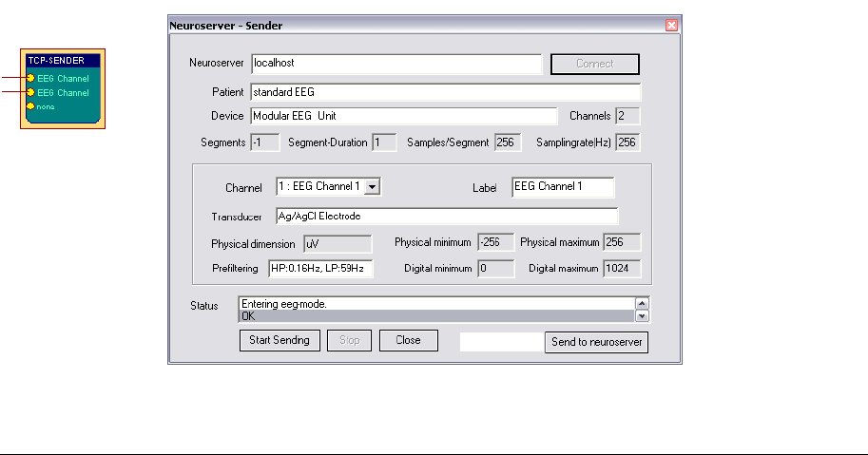Image resolution: width=868 pixels, height=455 pixels.
Task: Click the Samplingrate(Hz) value field
Action: (x=627, y=142)
